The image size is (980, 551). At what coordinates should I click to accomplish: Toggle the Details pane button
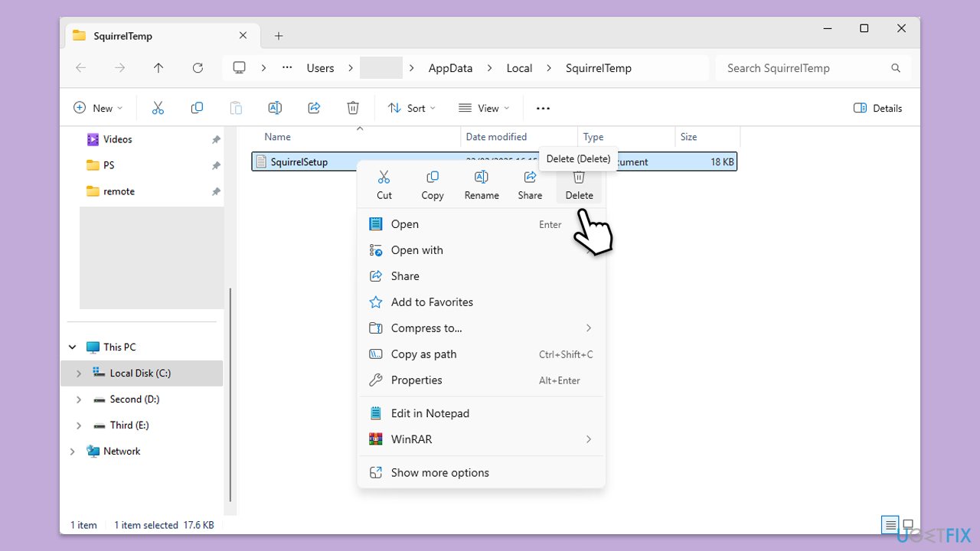coord(877,108)
